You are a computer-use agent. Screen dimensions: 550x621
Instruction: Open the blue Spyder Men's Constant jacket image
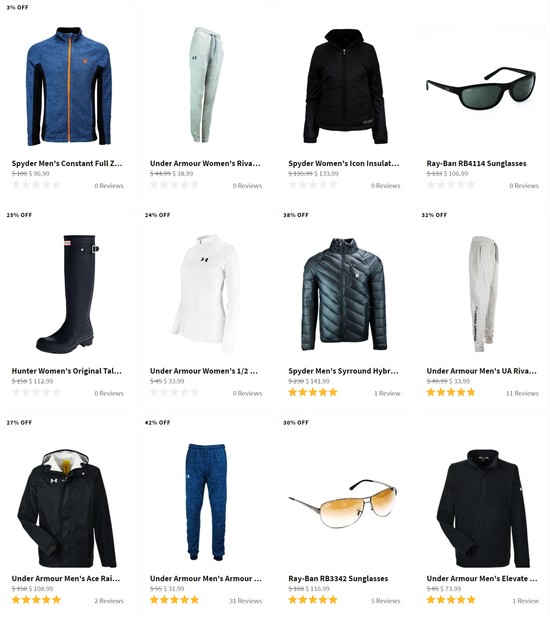(69, 86)
